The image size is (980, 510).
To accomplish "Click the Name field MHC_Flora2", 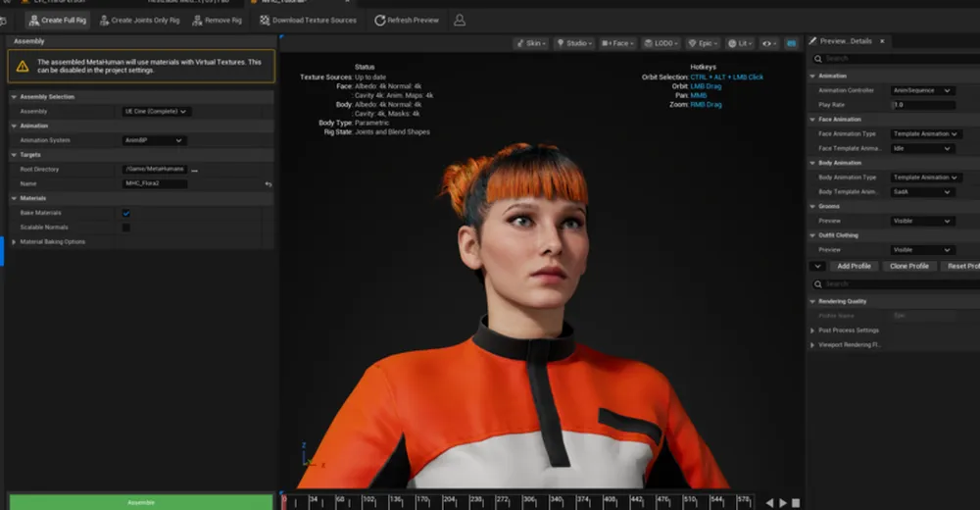I will [155, 183].
